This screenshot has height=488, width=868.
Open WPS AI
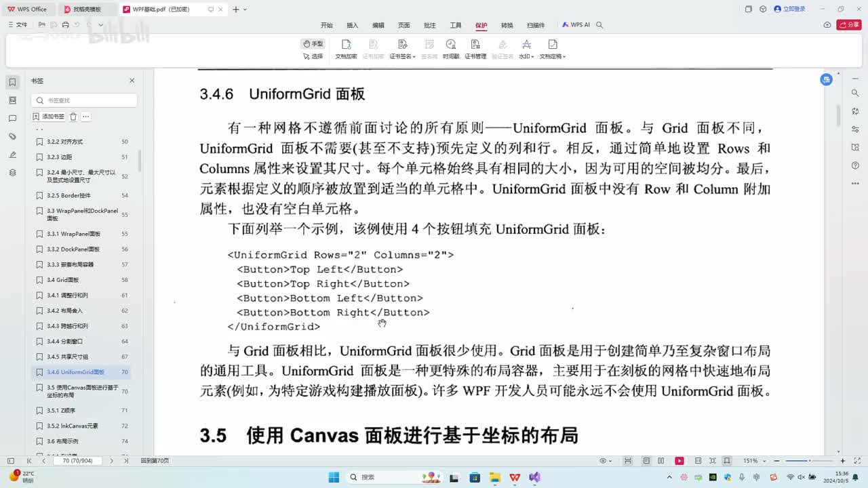click(576, 25)
